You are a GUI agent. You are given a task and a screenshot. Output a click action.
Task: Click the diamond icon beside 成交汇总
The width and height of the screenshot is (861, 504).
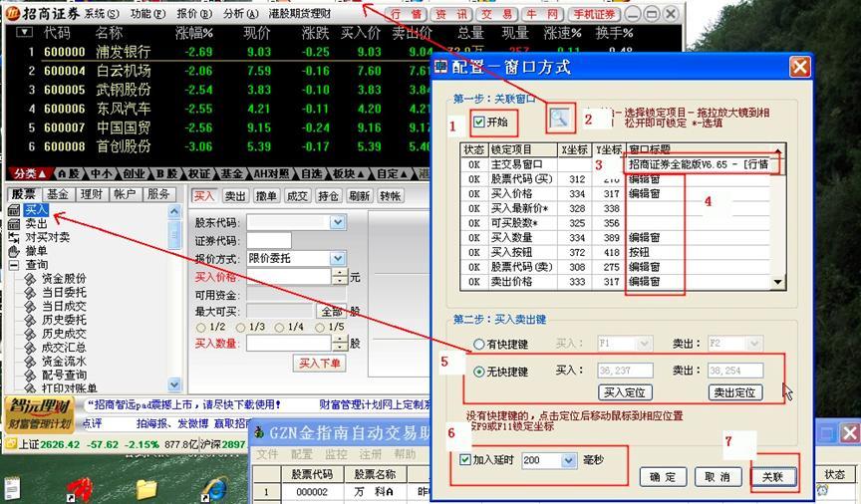pos(31,348)
